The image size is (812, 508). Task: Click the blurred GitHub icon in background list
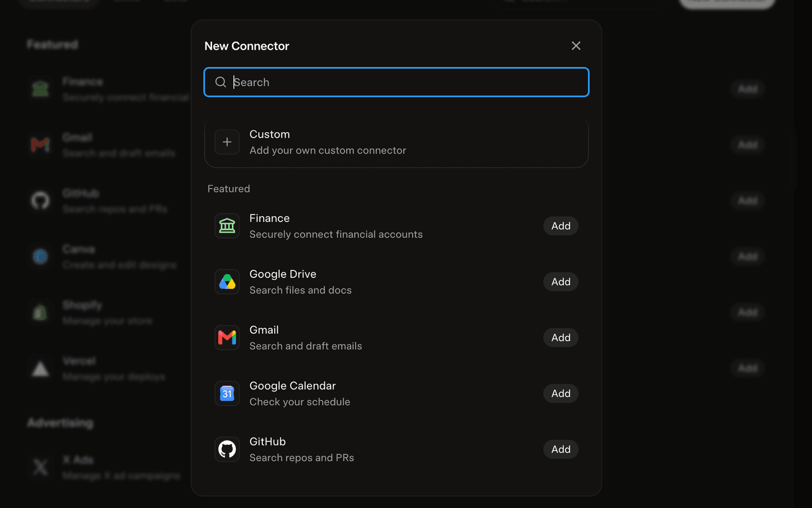pos(40,201)
